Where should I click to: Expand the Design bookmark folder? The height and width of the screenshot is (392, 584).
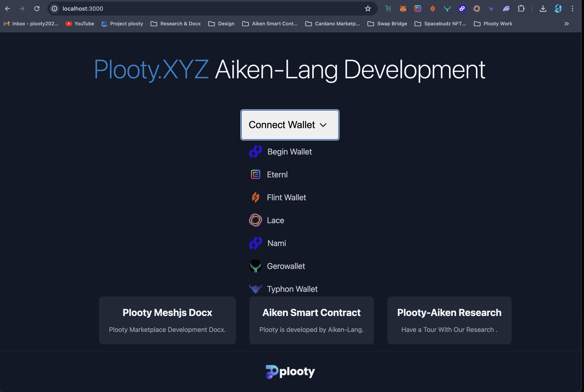(221, 24)
